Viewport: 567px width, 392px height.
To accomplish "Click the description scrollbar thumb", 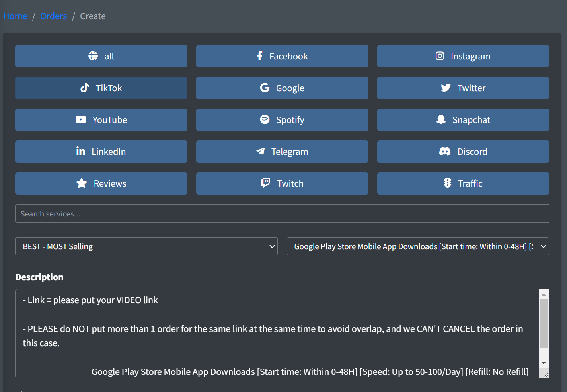I will [x=544, y=324].
